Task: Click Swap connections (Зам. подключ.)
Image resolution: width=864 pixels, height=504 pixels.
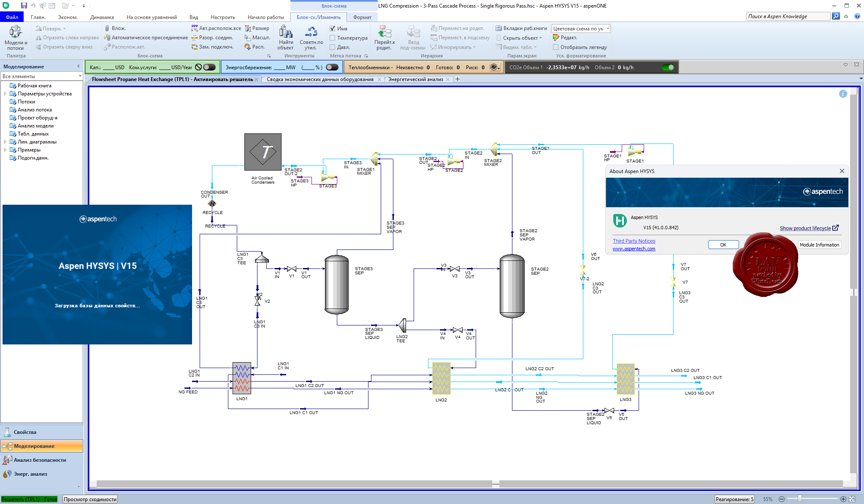Action: pyautogui.click(x=212, y=47)
